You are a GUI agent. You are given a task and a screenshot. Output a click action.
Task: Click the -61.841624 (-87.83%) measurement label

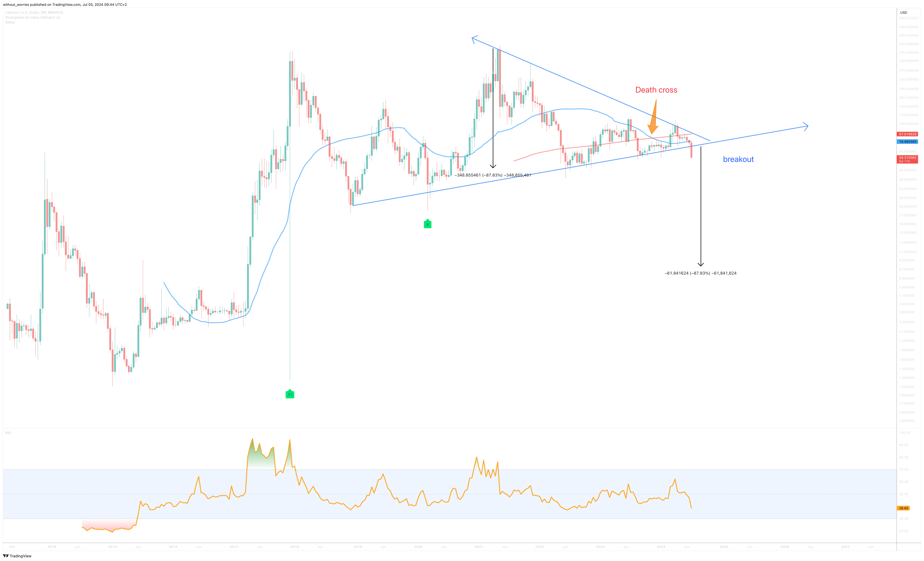pyautogui.click(x=700, y=273)
